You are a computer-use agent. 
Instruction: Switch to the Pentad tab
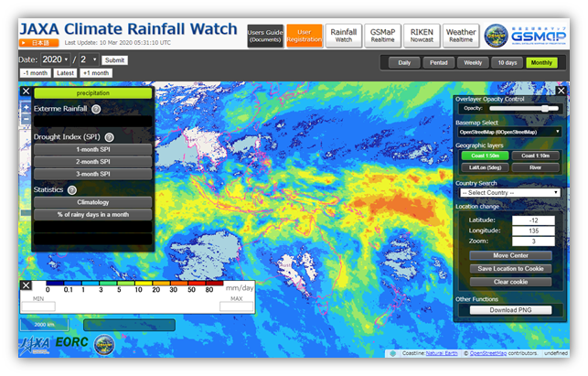(439, 62)
